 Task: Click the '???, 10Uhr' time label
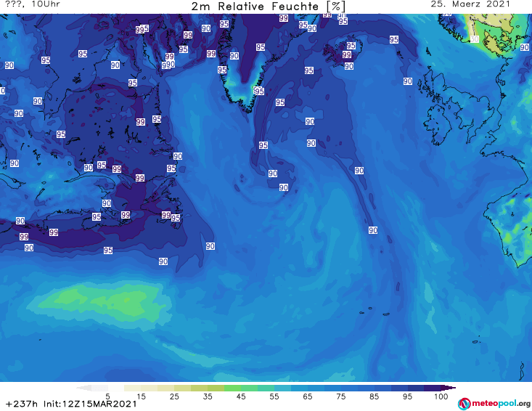(33, 4)
